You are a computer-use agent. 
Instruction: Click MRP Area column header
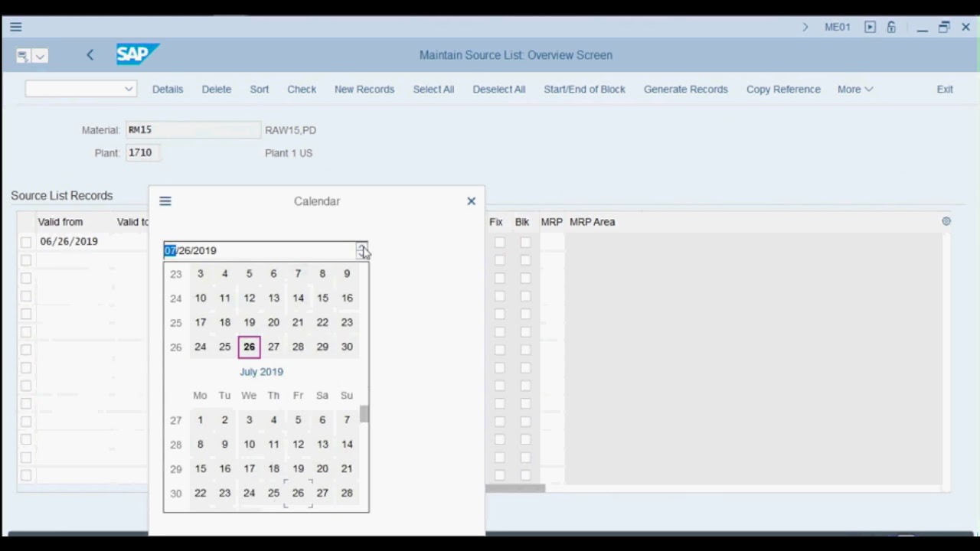(592, 222)
